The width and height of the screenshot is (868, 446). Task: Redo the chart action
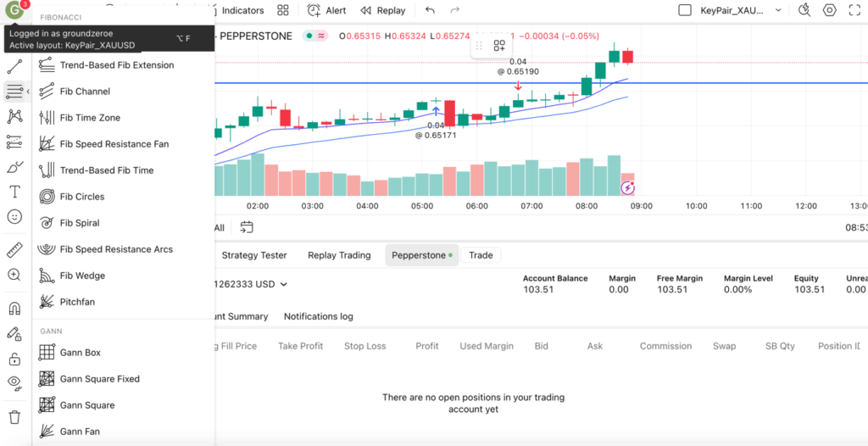pos(455,10)
